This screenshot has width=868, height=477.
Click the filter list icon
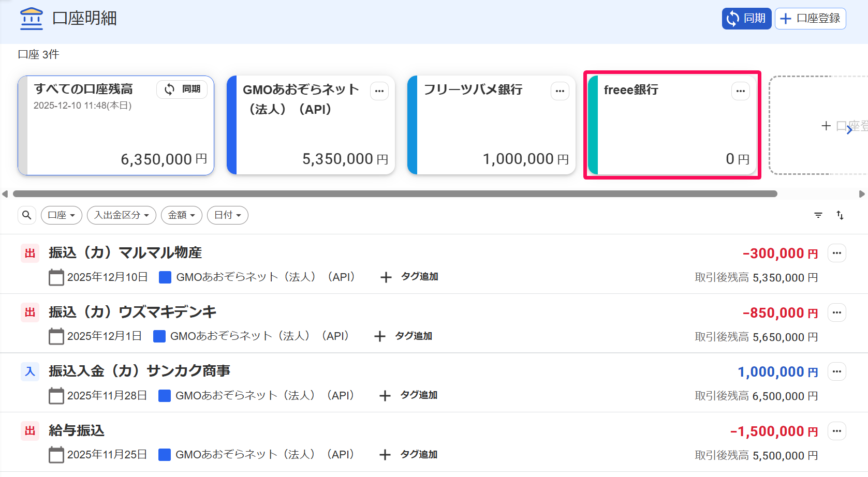(x=818, y=215)
